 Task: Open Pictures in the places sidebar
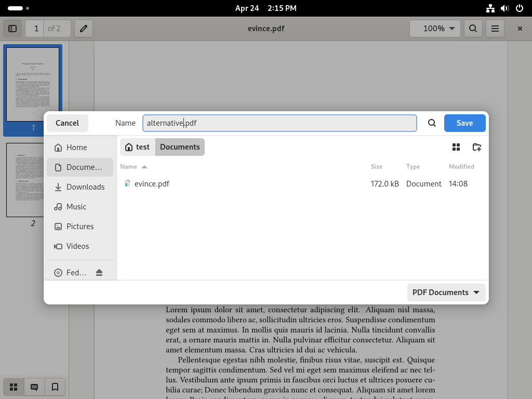(x=80, y=227)
